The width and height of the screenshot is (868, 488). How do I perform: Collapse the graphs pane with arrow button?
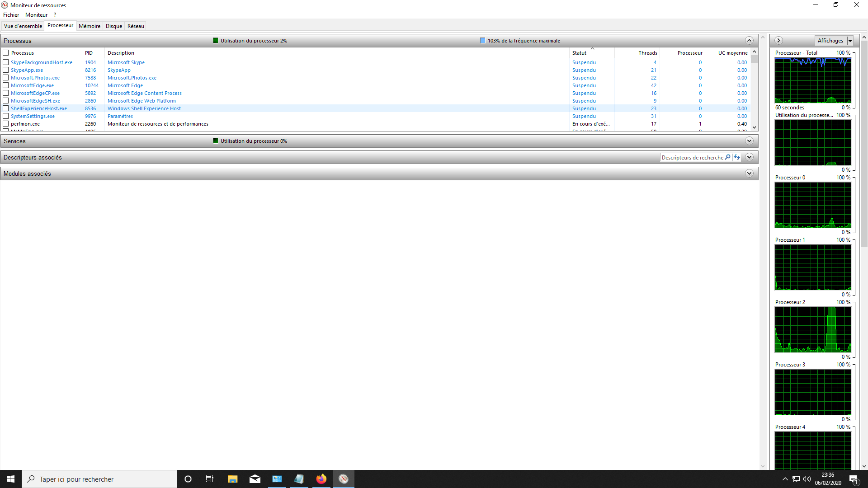[778, 41]
